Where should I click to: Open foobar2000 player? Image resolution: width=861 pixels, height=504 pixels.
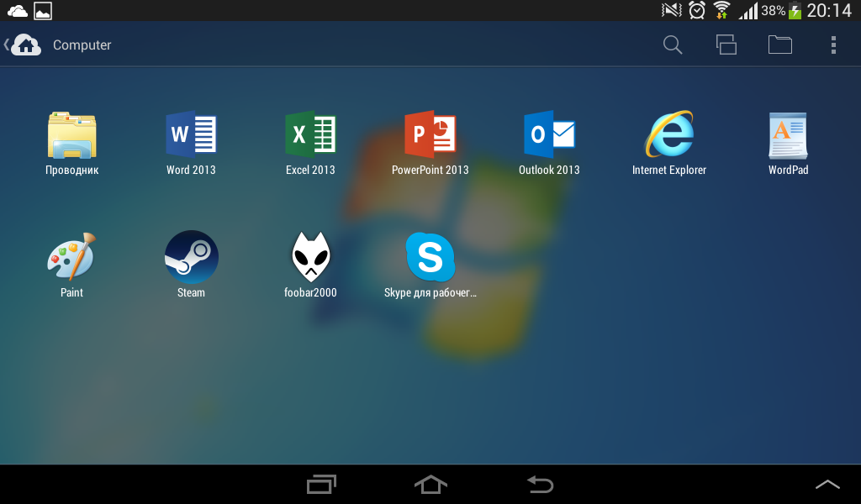(x=310, y=257)
